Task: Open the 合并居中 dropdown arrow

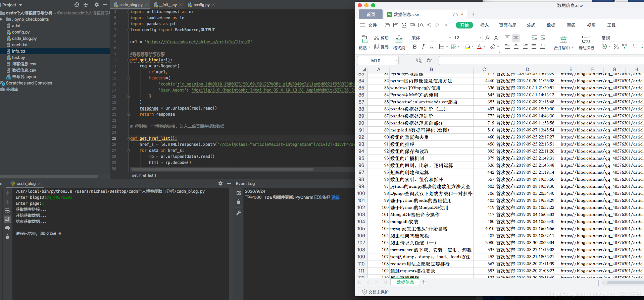Action: pyautogui.click(x=573, y=48)
